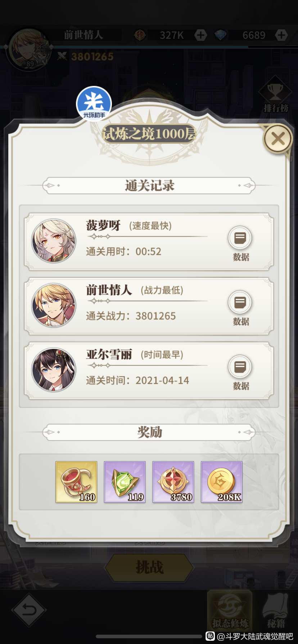
Task: Tap the 光环助手 floating icon
Action: coord(94,104)
